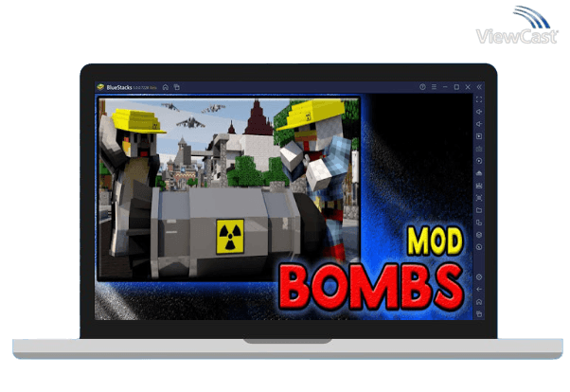
Task: Increase volume with the upper speaker icon
Action: tap(479, 112)
